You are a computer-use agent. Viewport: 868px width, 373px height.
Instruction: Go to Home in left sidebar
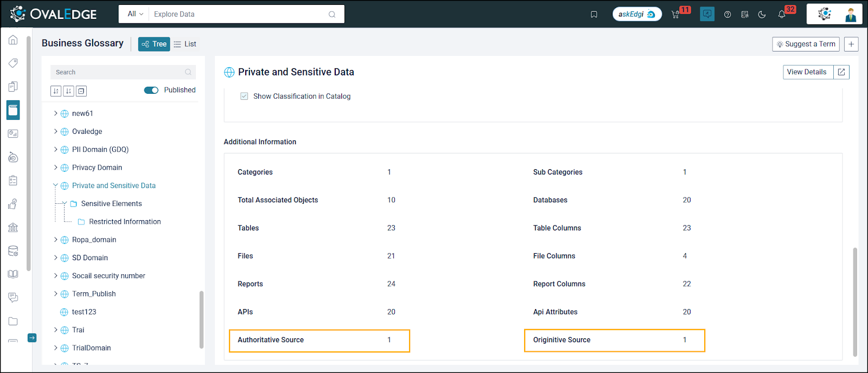(x=13, y=40)
